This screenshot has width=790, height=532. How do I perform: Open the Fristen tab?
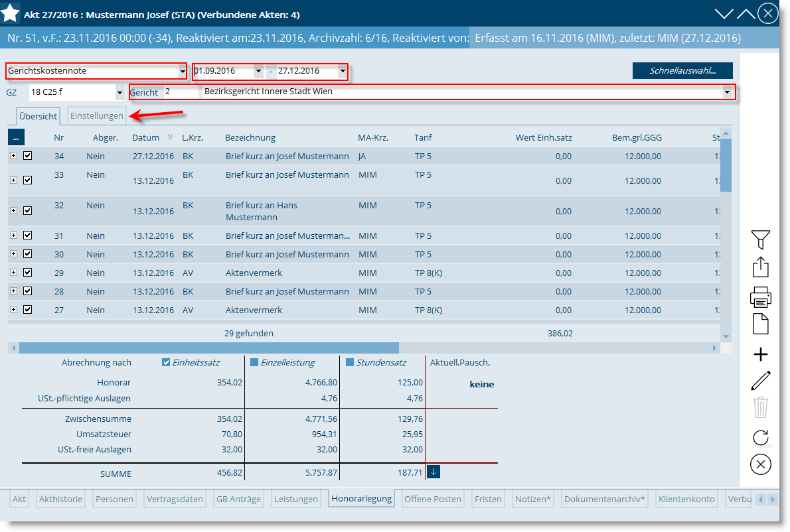tap(488, 499)
